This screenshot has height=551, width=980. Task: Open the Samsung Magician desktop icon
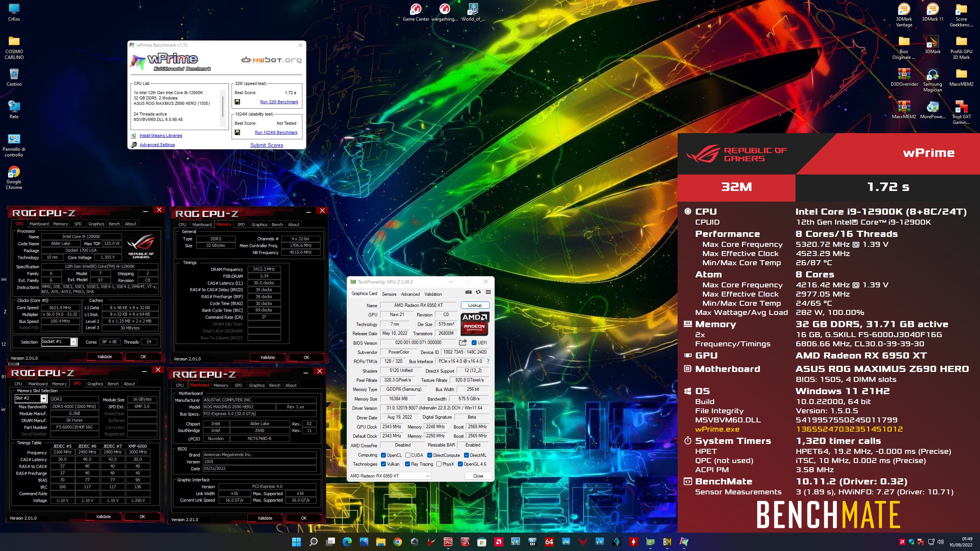[x=933, y=80]
